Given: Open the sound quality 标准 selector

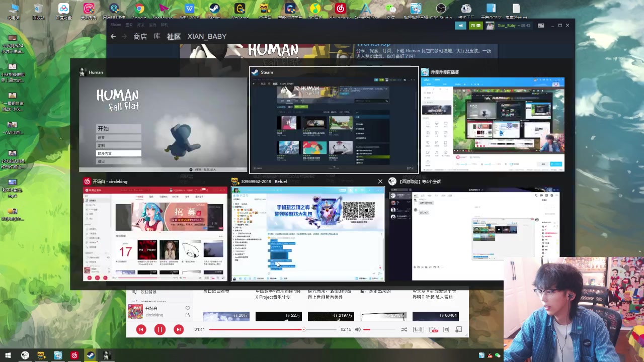Looking at the screenshot, I should point(418,329).
